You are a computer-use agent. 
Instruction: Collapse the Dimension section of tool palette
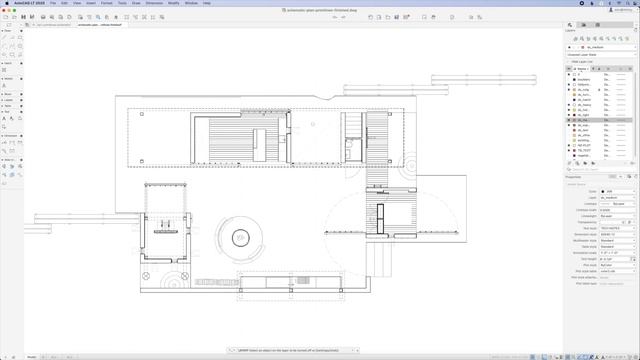(x=2, y=136)
